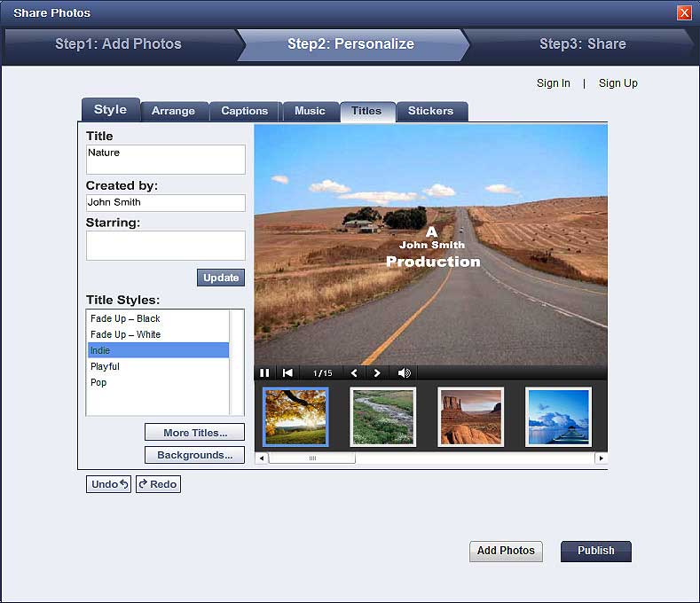Switch to the Music tab

click(310, 111)
